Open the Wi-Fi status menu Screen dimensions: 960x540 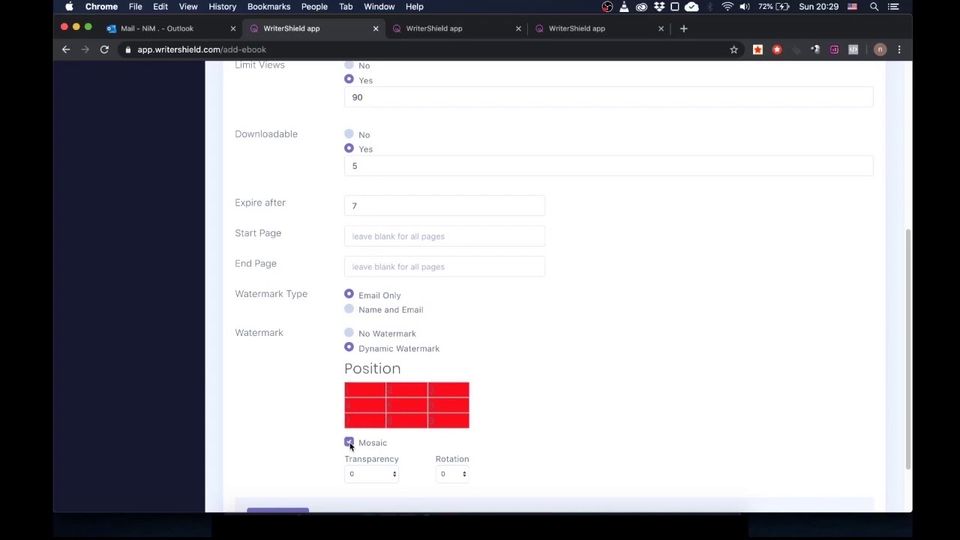click(x=727, y=7)
